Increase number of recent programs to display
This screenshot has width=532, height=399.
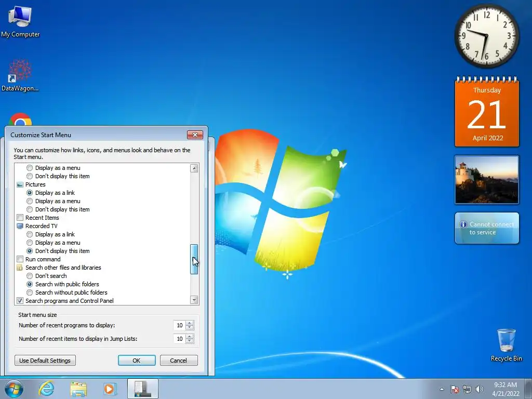click(x=190, y=323)
